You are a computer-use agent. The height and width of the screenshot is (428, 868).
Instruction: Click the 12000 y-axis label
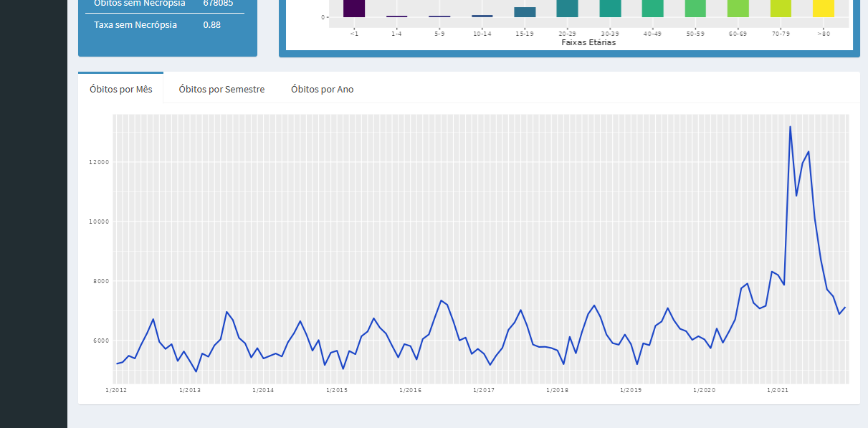point(99,162)
